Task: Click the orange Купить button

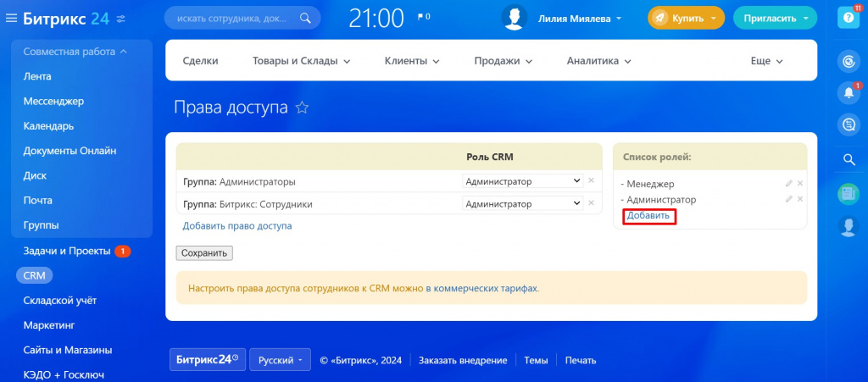Action: click(687, 19)
